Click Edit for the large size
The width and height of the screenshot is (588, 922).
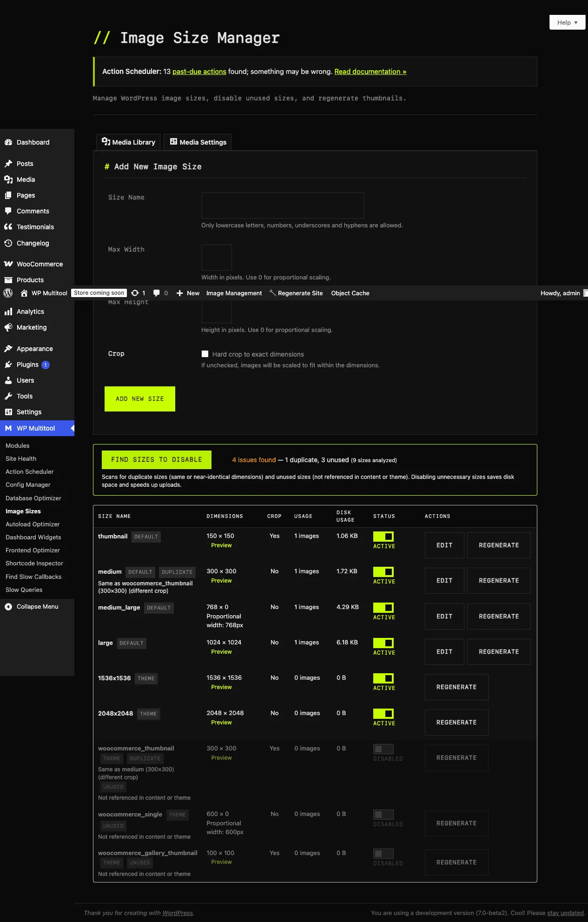[444, 652]
